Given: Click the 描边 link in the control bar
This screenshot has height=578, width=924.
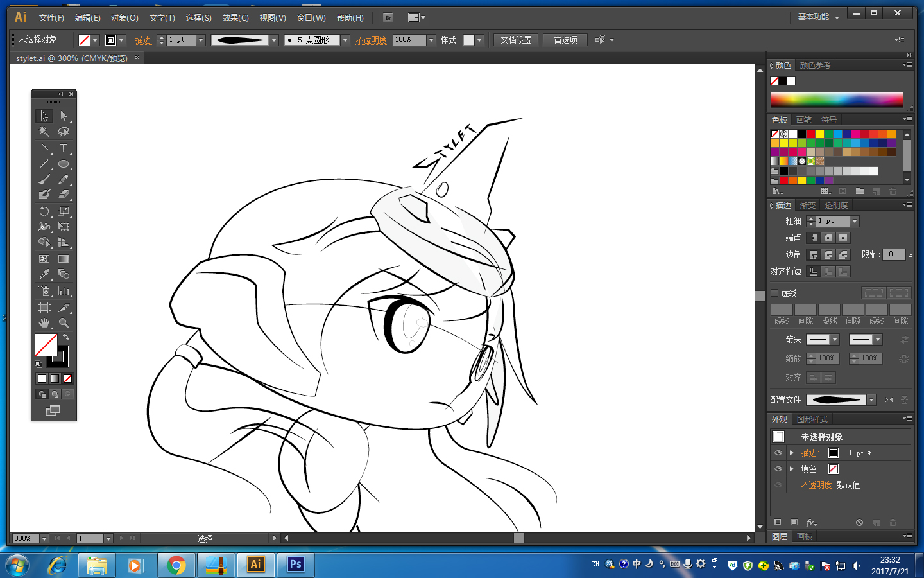Looking at the screenshot, I should click(143, 40).
